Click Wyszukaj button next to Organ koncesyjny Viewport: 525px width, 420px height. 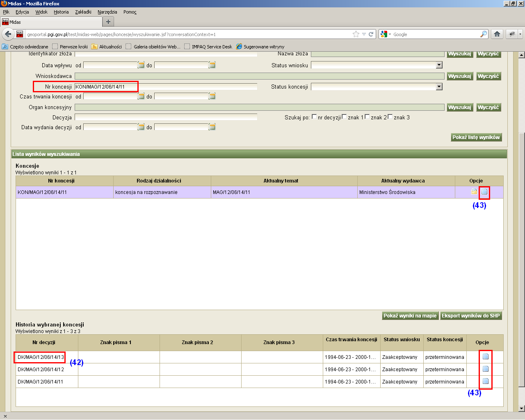(x=460, y=107)
